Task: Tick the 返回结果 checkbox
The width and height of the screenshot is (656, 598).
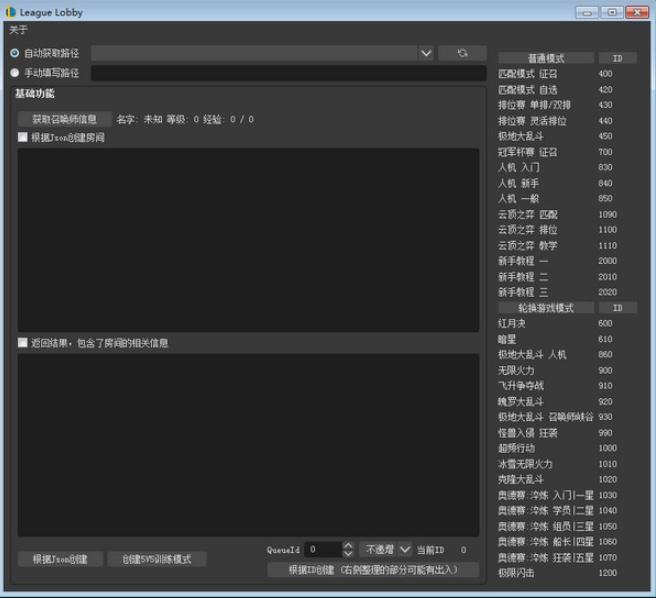Action: click(23, 343)
